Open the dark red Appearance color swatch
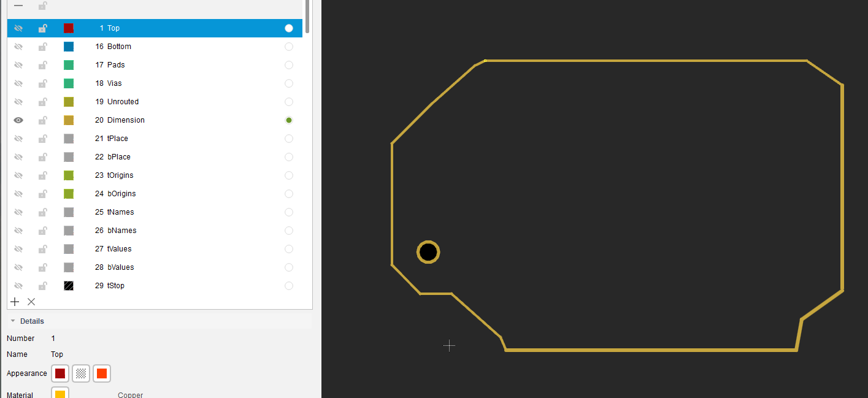This screenshot has height=398, width=868. point(60,373)
